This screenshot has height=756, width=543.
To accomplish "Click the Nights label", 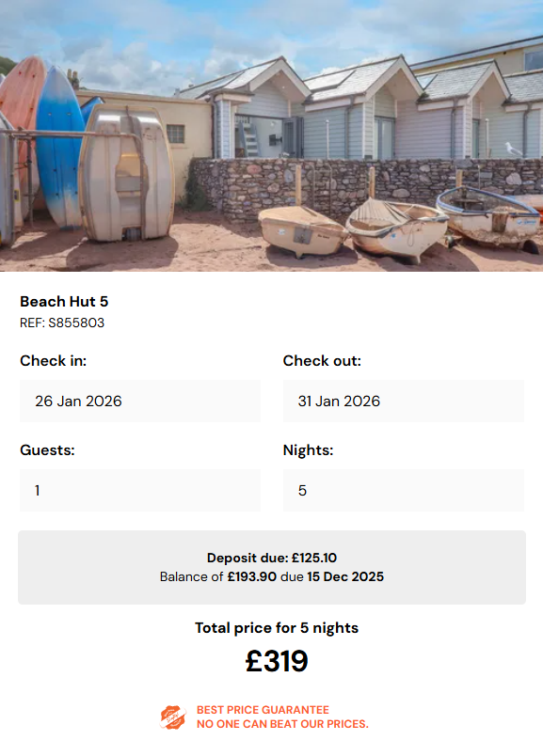I will [308, 450].
